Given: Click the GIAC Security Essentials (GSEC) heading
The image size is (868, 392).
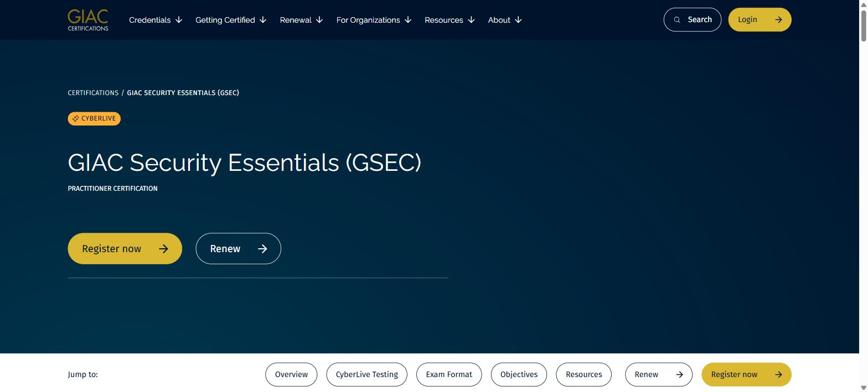Looking at the screenshot, I should pos(245,163).
